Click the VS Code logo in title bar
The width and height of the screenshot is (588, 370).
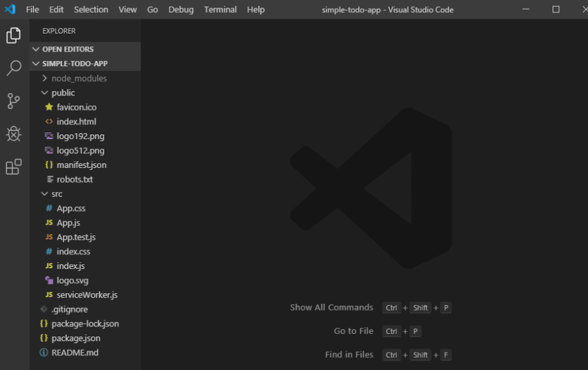click(10, 9)
